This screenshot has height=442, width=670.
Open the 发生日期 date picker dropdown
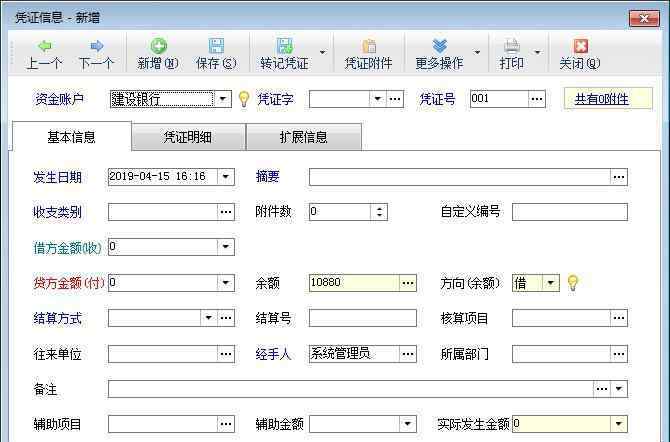click(x=226, y=177)
